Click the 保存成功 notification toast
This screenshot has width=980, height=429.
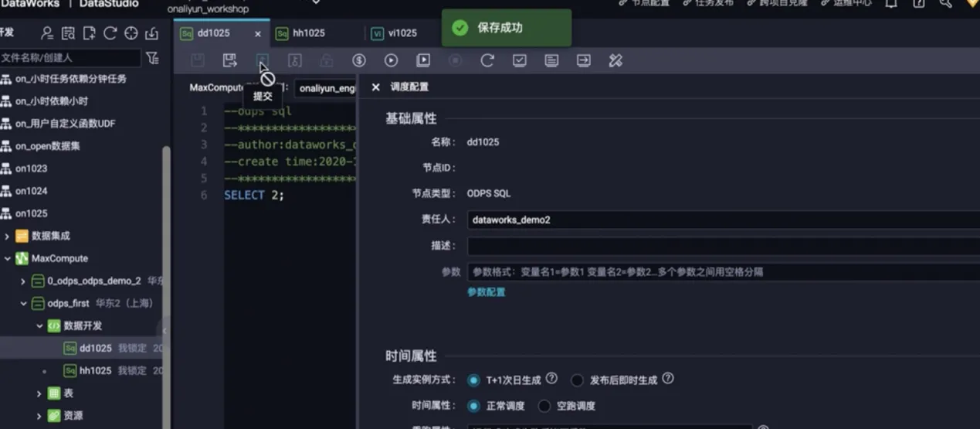click(507, 28)
